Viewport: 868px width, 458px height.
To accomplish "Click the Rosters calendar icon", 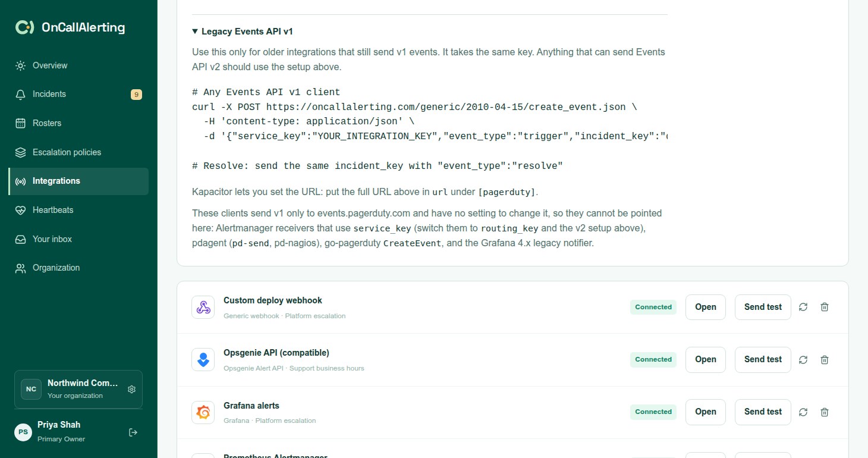I will [x=21, y=123].
